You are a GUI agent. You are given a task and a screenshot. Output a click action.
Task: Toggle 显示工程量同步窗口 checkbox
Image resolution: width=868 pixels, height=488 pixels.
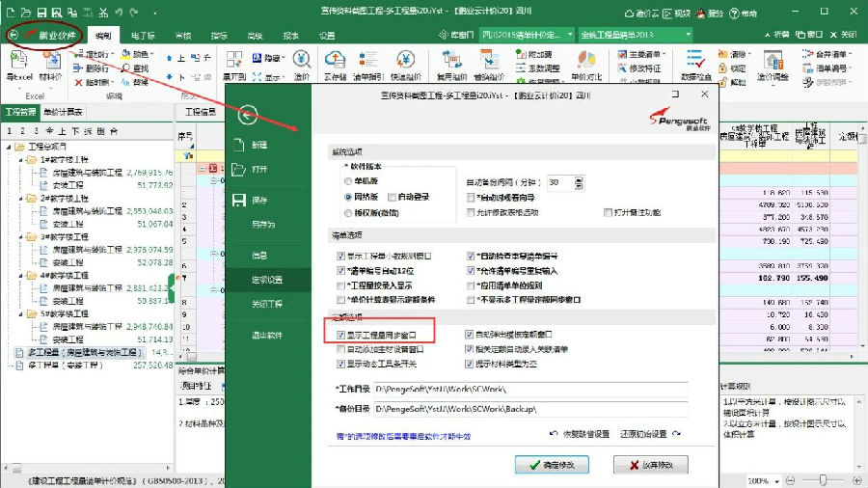(x=342, y=334)
